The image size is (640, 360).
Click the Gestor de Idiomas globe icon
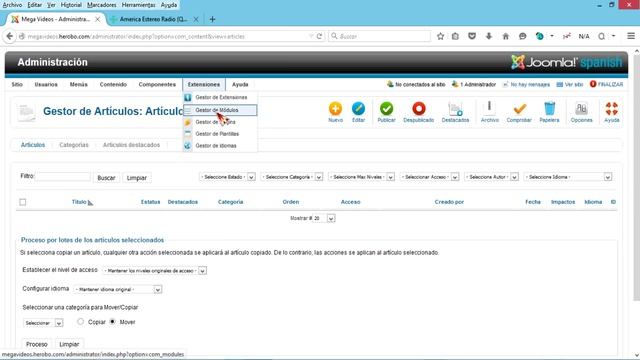coord(187,146)
